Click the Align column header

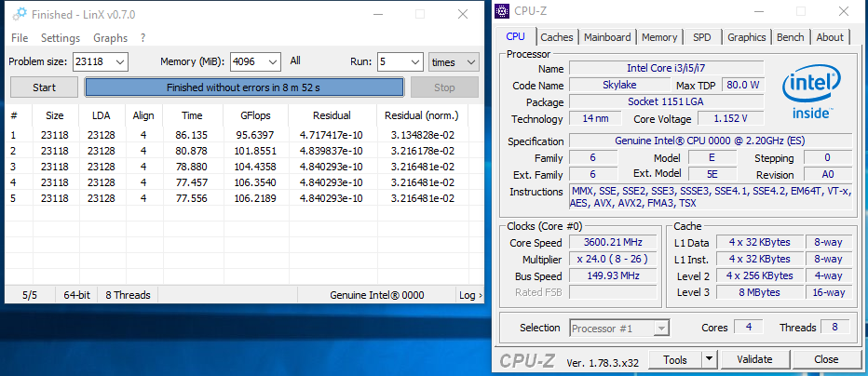coord(143,115)
